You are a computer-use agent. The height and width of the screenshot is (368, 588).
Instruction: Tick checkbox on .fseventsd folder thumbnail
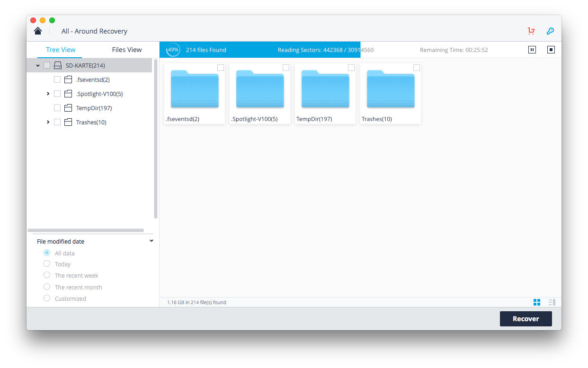(221, 68)
